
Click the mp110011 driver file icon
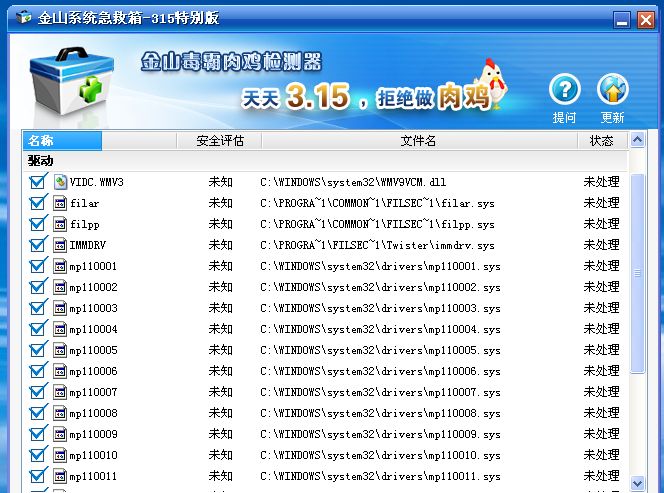click(60, 476)
